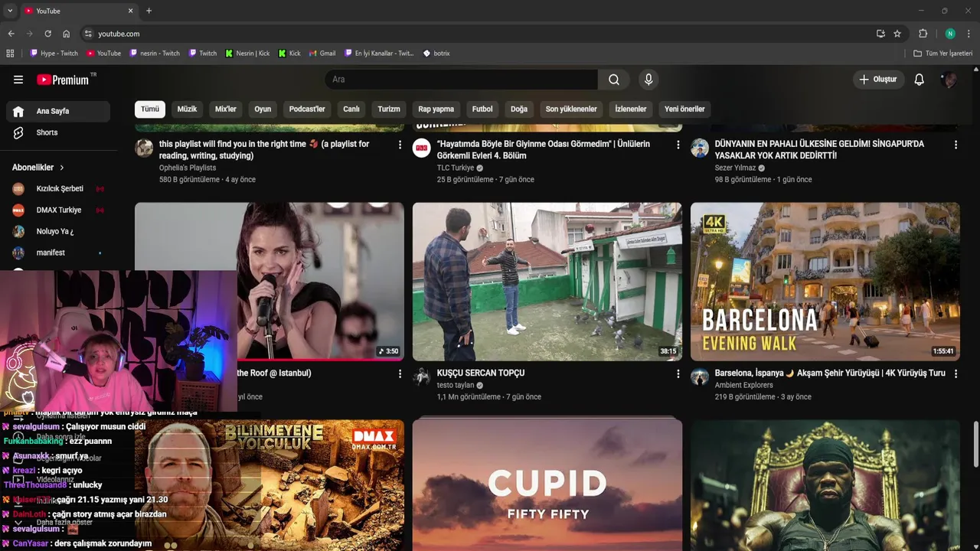The width and height of the screenshot is (980, 551).
Task: Open the Nesrin | Kick bookmark
Action: tap(247, 54)
